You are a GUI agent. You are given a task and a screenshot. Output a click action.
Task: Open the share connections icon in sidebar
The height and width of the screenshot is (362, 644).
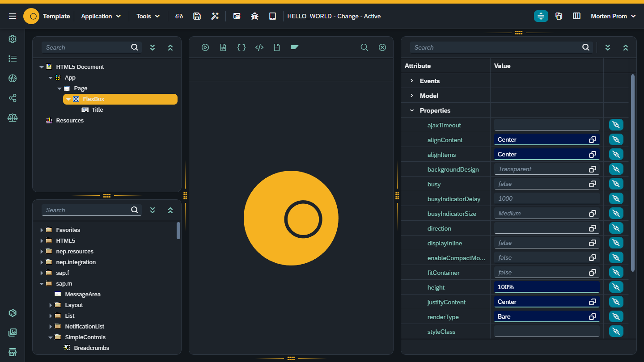point(13,98)
